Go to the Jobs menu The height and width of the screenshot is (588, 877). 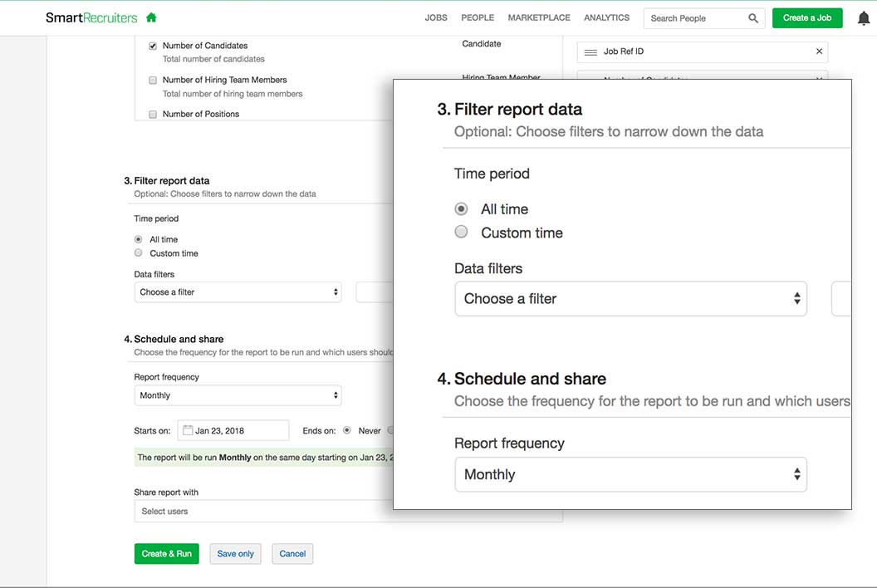[436, 17]
